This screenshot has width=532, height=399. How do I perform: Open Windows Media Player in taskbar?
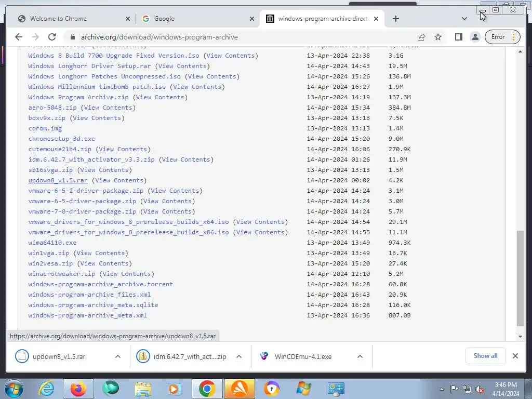point(175,389)
